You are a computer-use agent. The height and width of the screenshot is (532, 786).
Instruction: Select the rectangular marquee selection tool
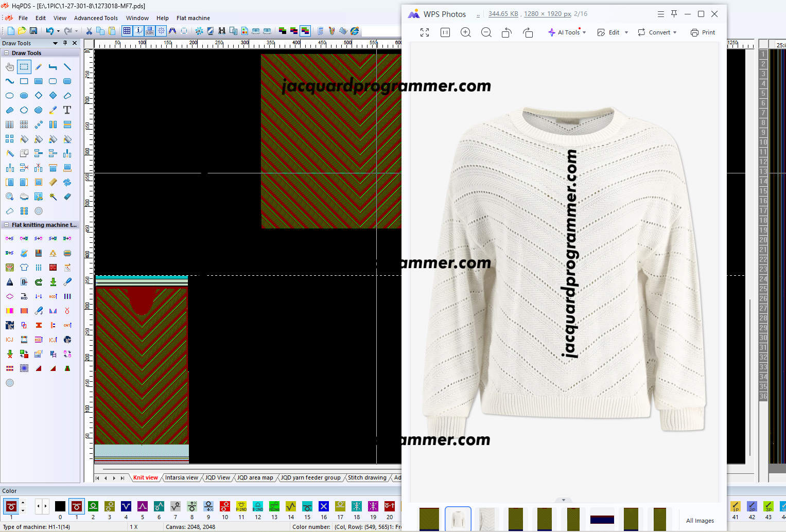point(24,67)
